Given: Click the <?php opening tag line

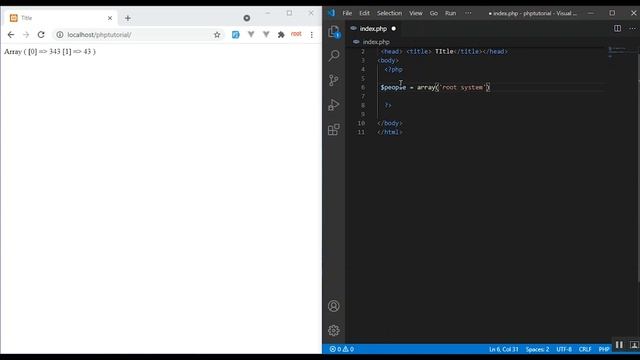Looking at the screenshot, I should pos(393,69).
